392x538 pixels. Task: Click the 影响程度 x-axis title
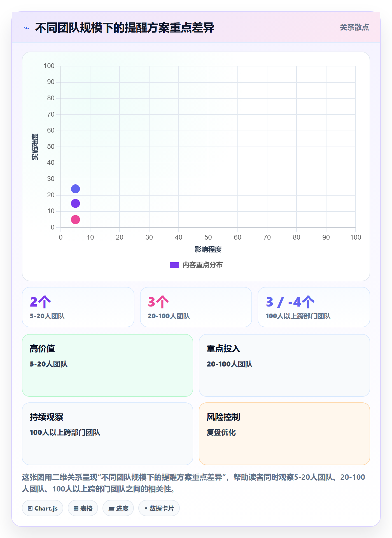coord(208,249)
